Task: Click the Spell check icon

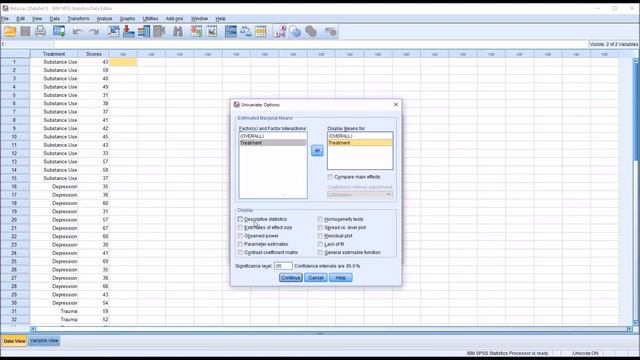Action: tap(330, 31)
